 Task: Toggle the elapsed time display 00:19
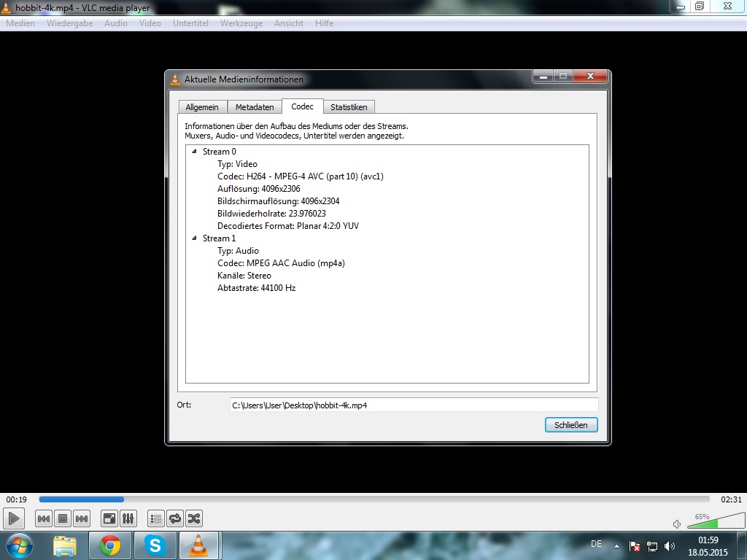pos(16,499)
